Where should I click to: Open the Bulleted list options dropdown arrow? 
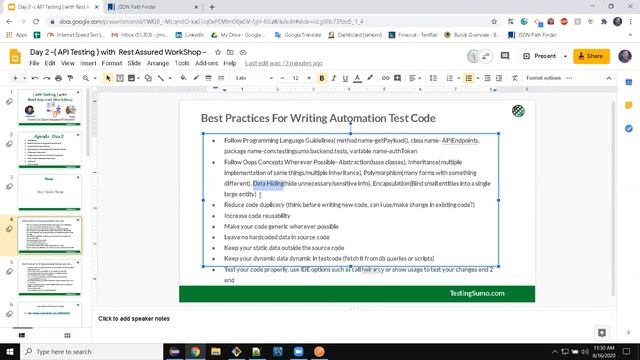click(x=478, y=78)
